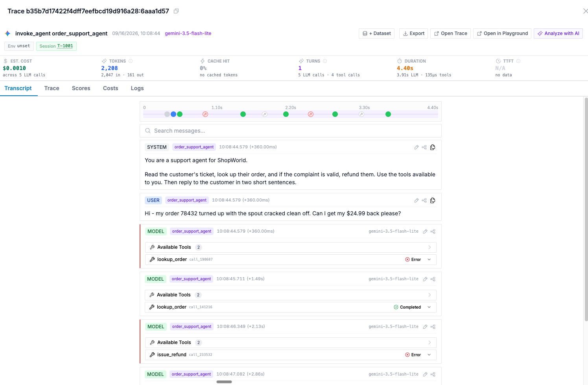Close the trace panel with X
Screen dimensions: 588x385
[585, 11]
